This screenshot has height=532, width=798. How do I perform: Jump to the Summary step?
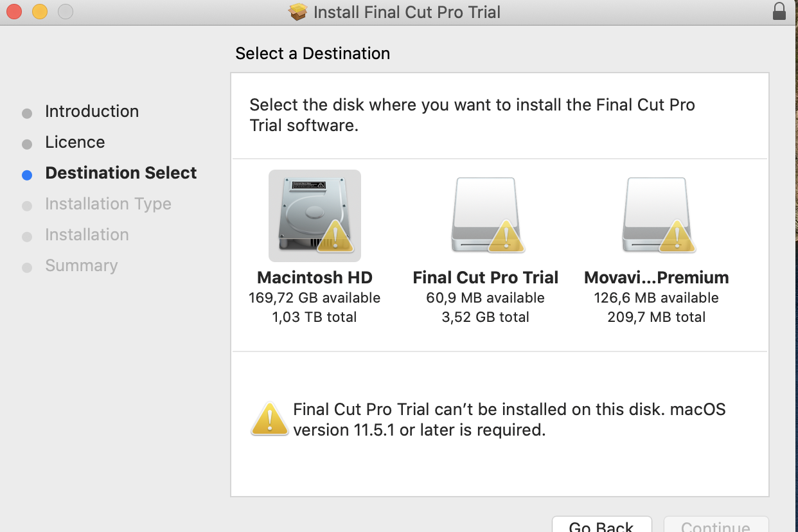click(81, 265)
